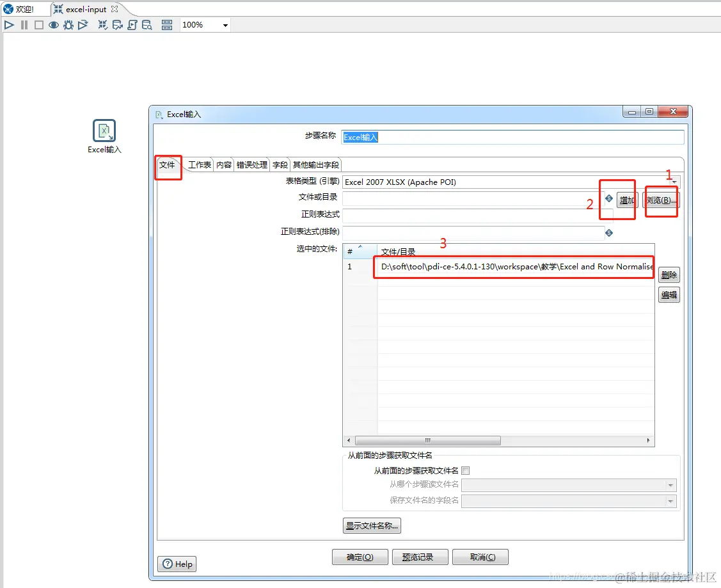Click the horizontal scrollbar thumb of file table
The width and height of the screenshot is (721, 588).
click(427, 440)
